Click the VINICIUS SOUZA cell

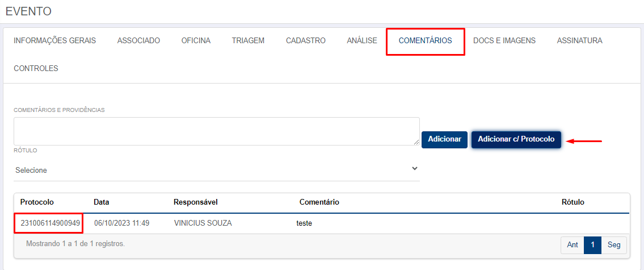(x=203, y=223)
